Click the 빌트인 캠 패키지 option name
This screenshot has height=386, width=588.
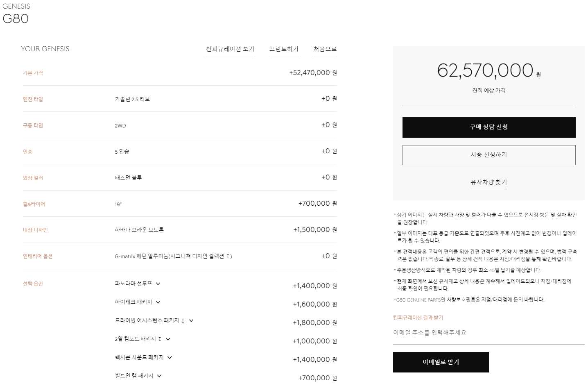point(134,376)
